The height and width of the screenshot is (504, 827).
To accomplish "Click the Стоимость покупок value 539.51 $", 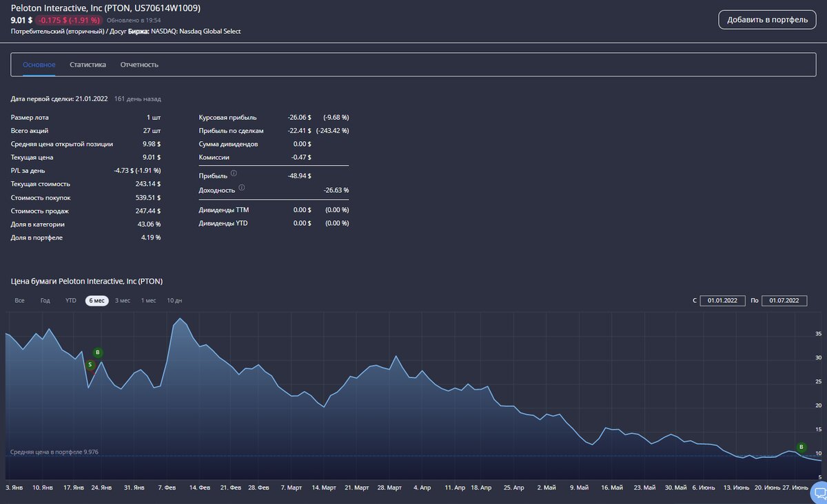I will point(148,198).
